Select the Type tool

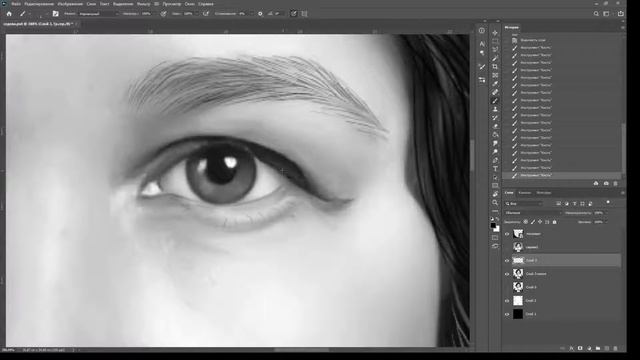point(495,169)
